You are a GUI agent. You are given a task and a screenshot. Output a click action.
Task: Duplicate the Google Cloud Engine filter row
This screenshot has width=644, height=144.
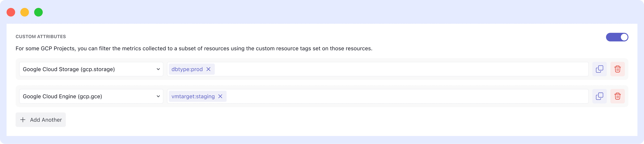[600, 96]
